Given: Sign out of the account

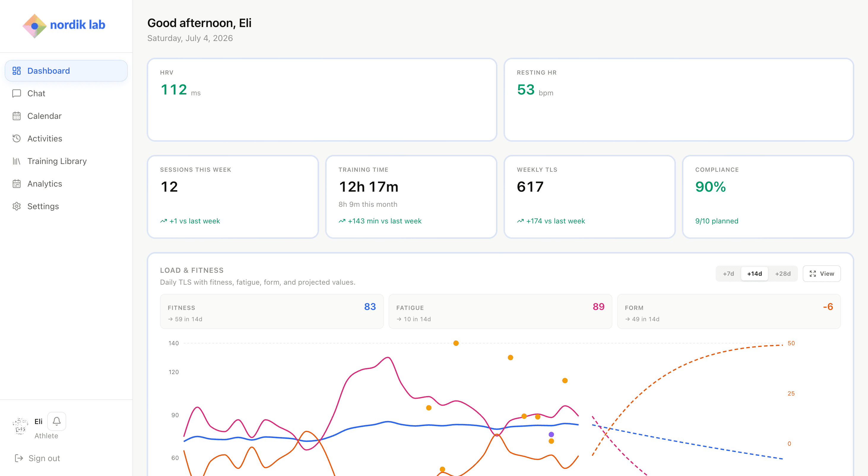Looking at the screenshot, I should 37,458.
